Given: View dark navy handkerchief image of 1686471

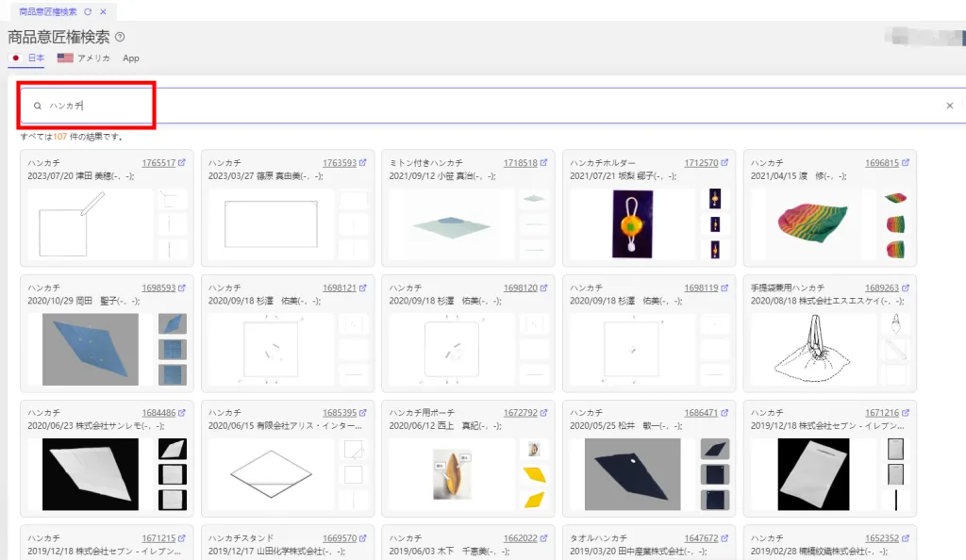Looking at the screenshot, I should pos(633,474).
